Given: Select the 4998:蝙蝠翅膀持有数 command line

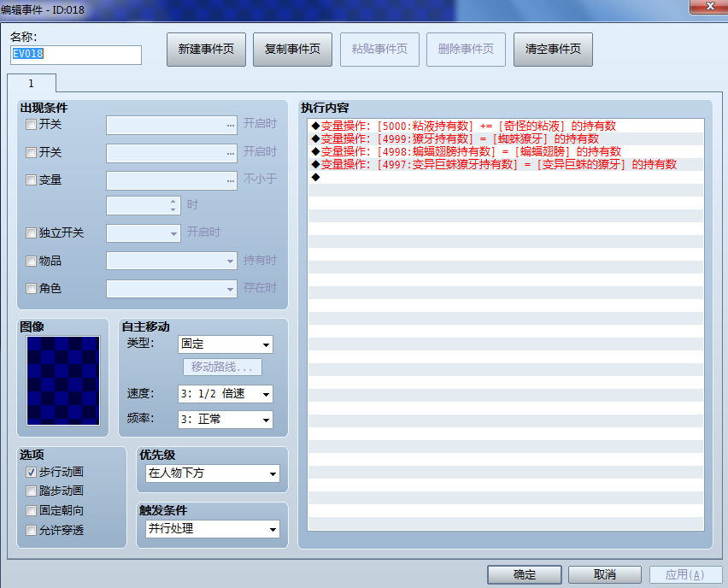Looking at the screenshot, I should point(506,151).
